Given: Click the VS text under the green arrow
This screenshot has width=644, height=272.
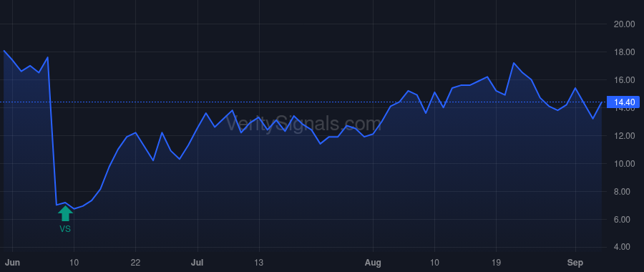Looking at the screenshot, I should [x=65, y=229].
